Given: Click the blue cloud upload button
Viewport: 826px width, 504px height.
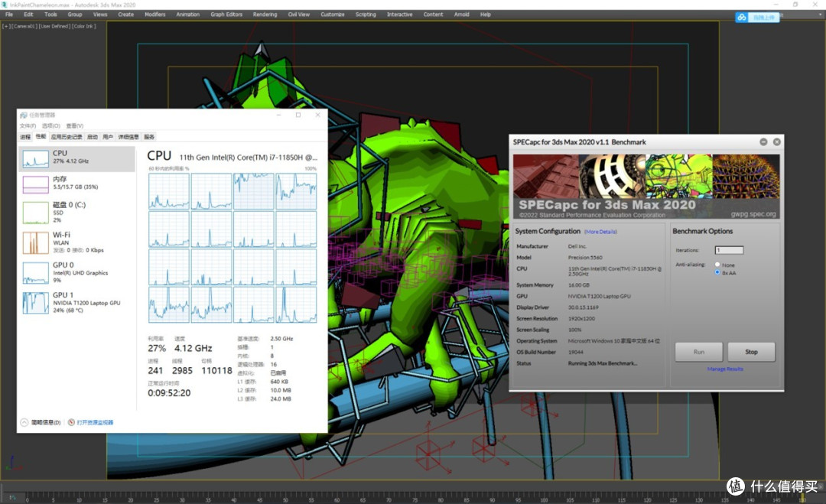Looking at the screenshot, I should click(x=757, y=18).
